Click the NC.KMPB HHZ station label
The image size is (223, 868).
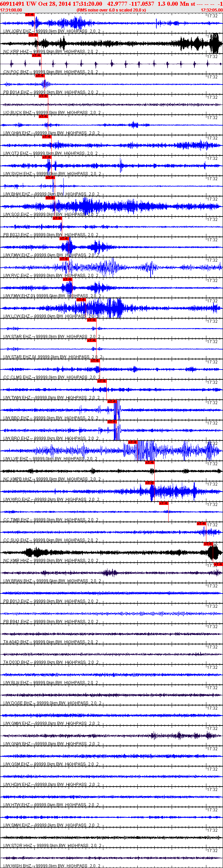point(17,479)
